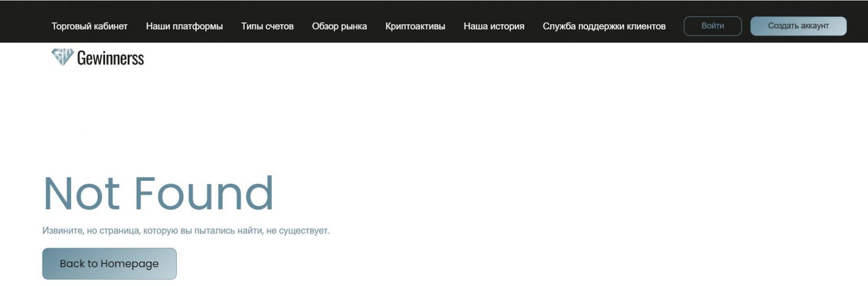Select Типы счетов in navigation
Screen dimensions: 868x286
267,26
